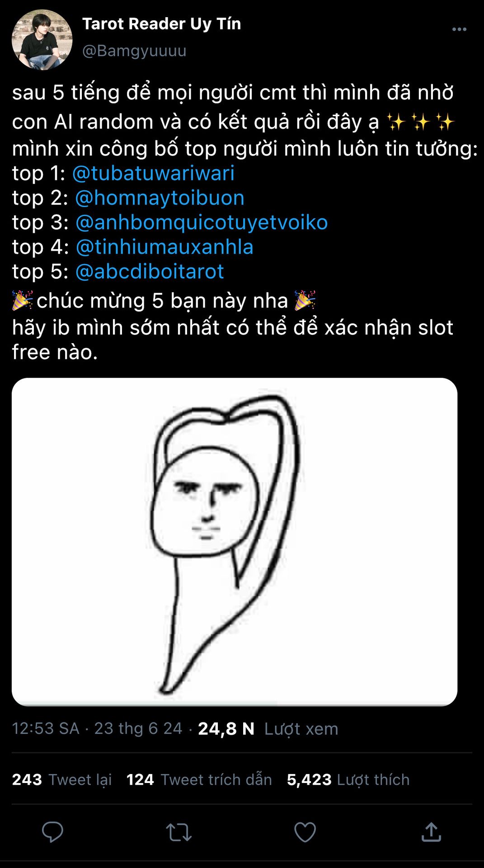Open the profile avatar photo
The image size is (484, 868).
(x=42, y=40)
